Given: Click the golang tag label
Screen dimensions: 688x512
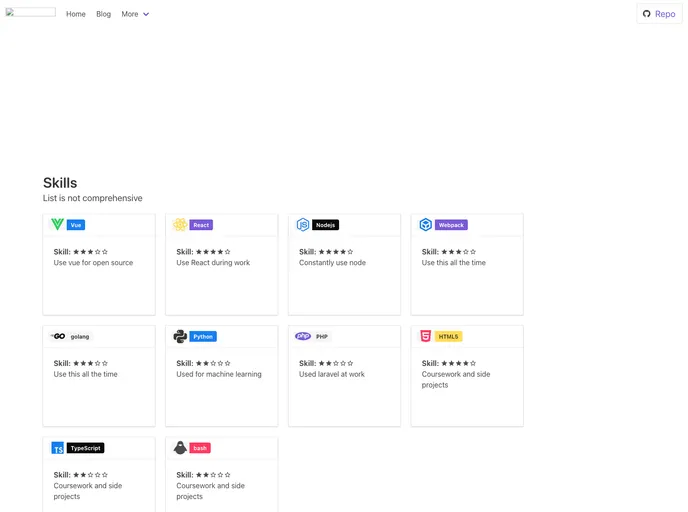Looking at the screenshot, I should (x=80, y=337).
